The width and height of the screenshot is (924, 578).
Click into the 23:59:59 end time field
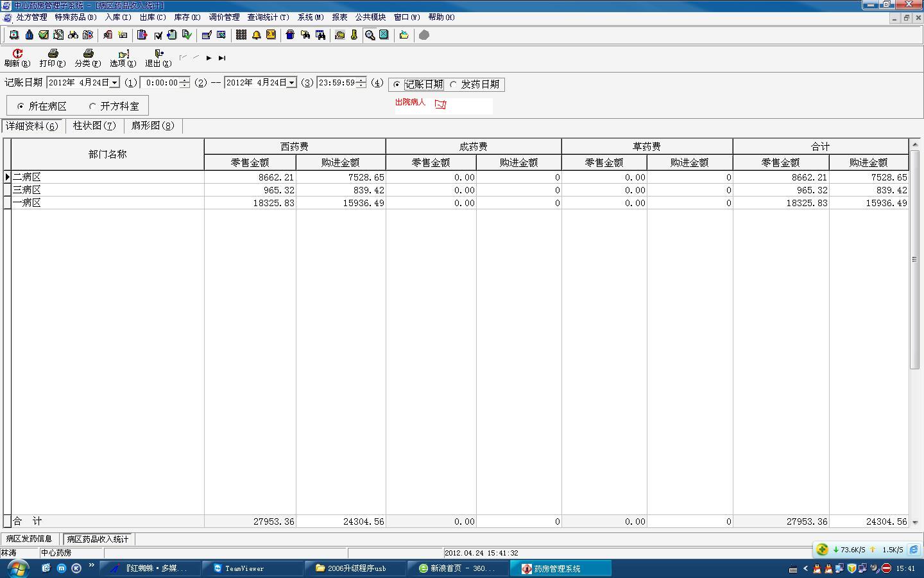337,83
